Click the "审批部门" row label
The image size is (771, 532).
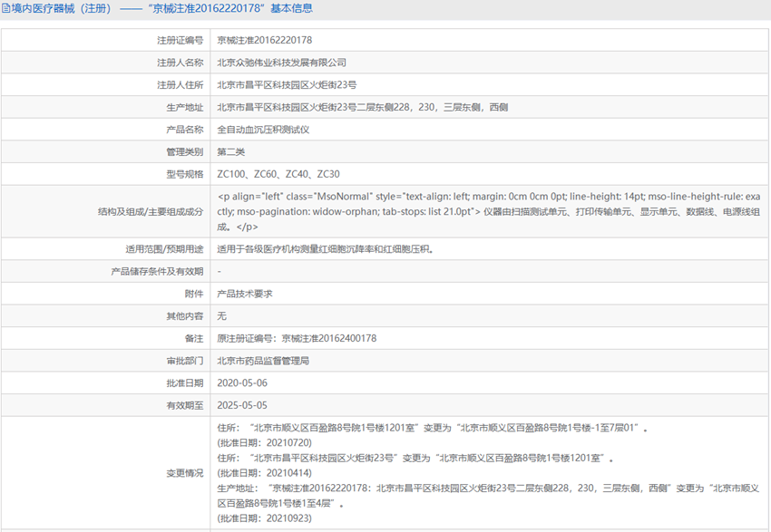[x=185, y=361]
